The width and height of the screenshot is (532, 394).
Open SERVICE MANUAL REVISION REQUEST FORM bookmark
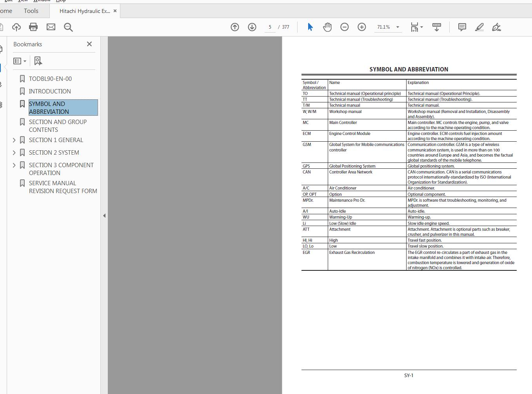[x=63, y=187]
